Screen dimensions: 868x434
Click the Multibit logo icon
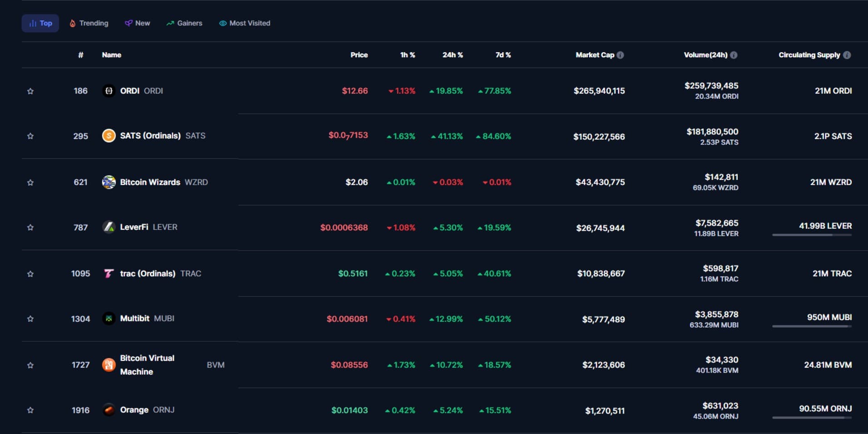[x=108, y=318]
